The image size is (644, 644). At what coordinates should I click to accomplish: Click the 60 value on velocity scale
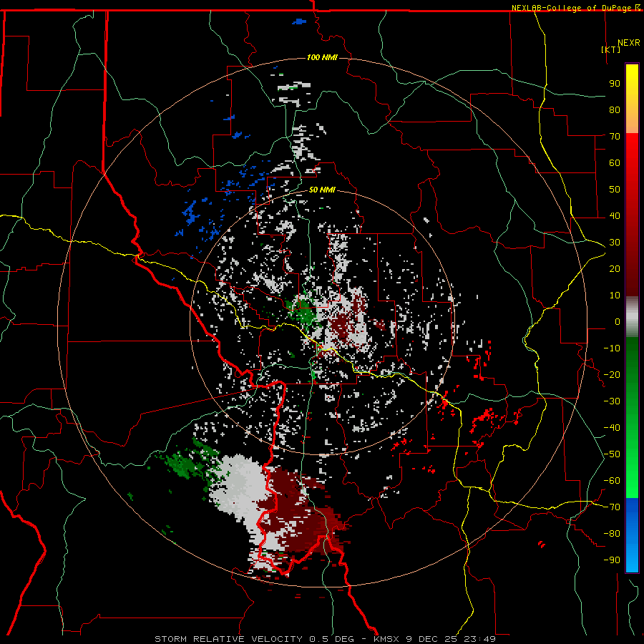click(x=615, y=163)
